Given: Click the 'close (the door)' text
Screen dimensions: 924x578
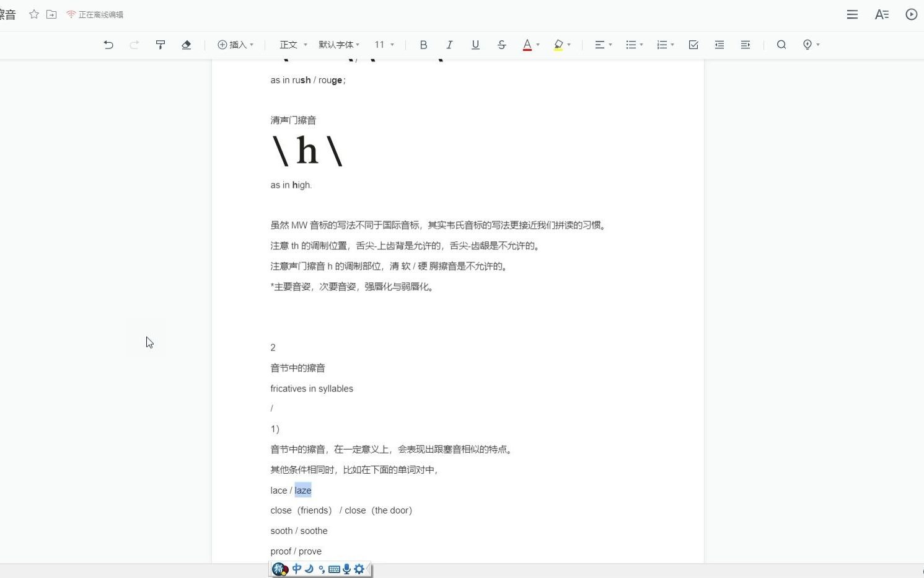Looking at the screenshot, I should pos(378,510).
